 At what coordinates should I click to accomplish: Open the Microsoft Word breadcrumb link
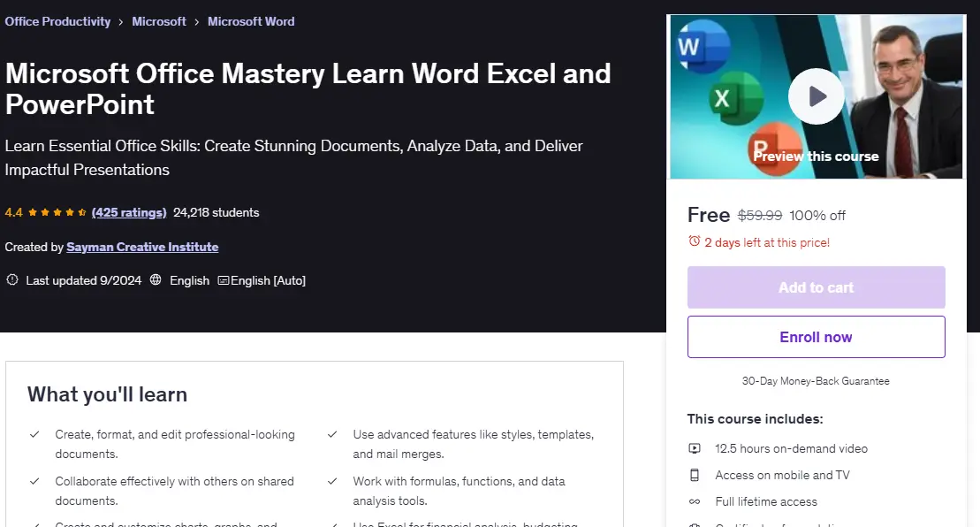[251, 21]
